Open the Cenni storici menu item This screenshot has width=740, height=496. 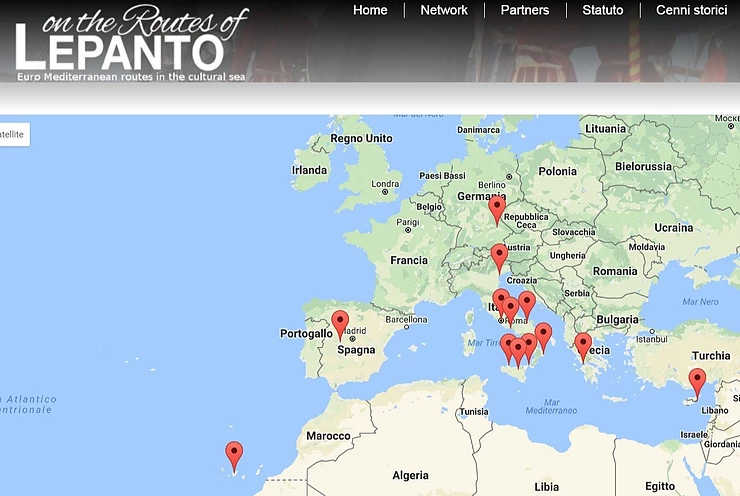coord(691,10)
